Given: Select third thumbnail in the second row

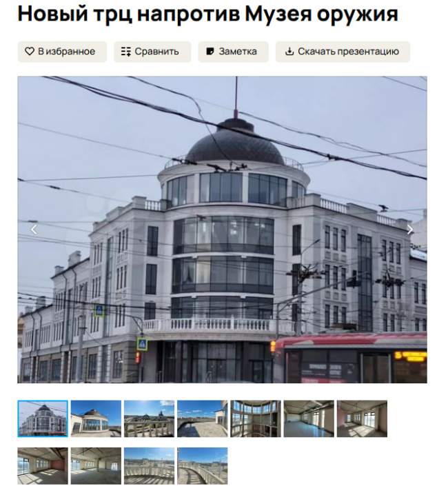Looking at the screenshot, I should [x=149, y=466].
